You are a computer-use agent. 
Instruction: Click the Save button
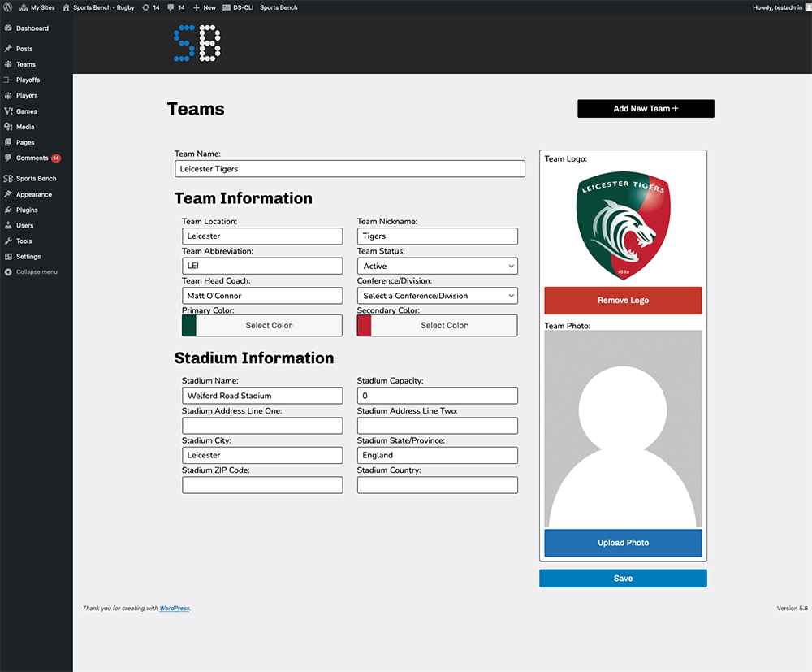tap(623, 579)
